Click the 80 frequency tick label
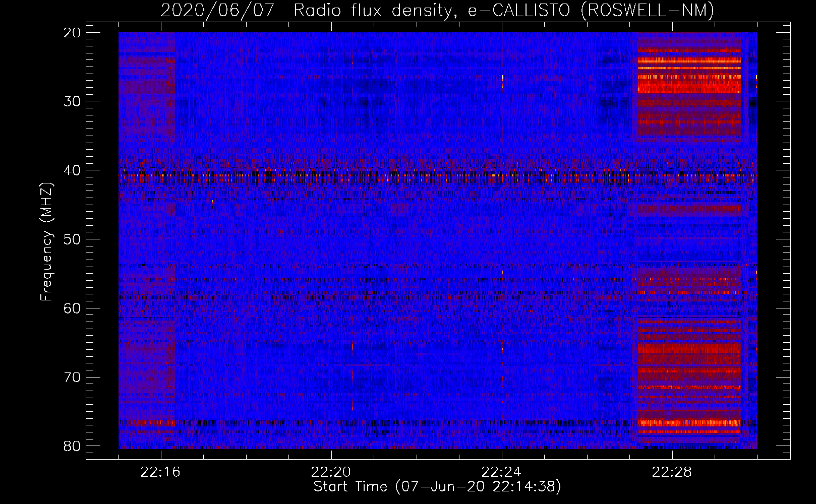The width and height of the screenshot is (816, 504). click(x=72, y=446)
